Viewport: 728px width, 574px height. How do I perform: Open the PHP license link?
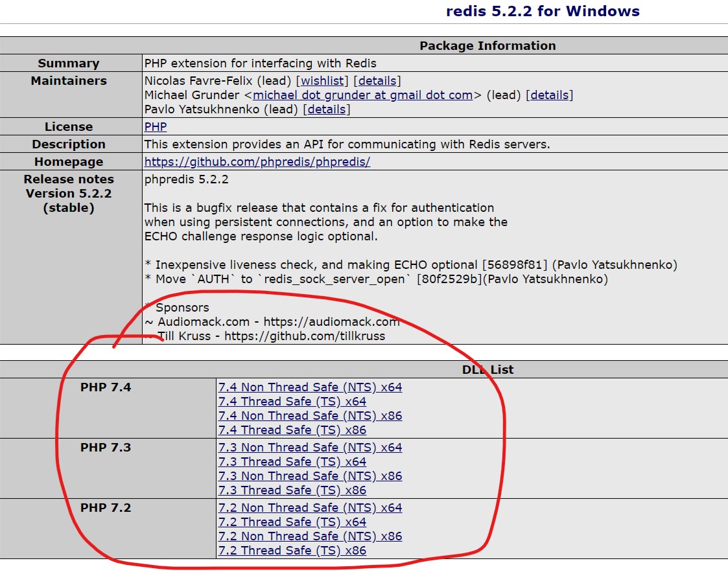coord(156,127)
